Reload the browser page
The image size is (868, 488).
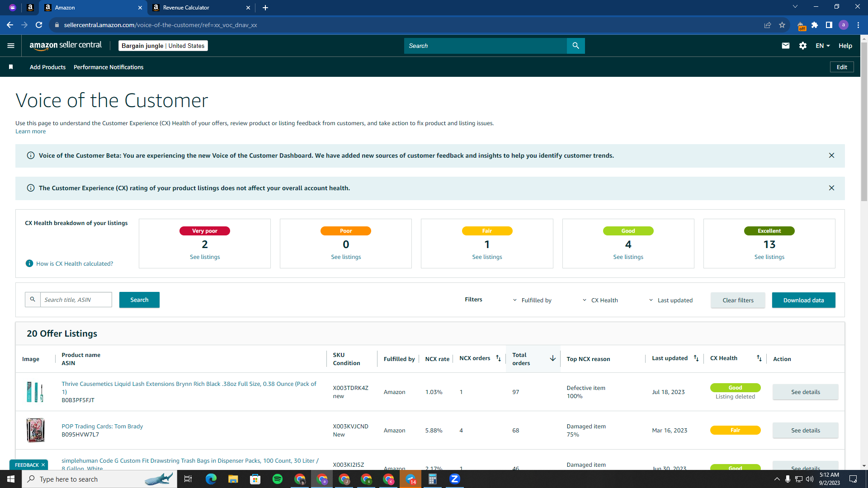pos(39,25)
